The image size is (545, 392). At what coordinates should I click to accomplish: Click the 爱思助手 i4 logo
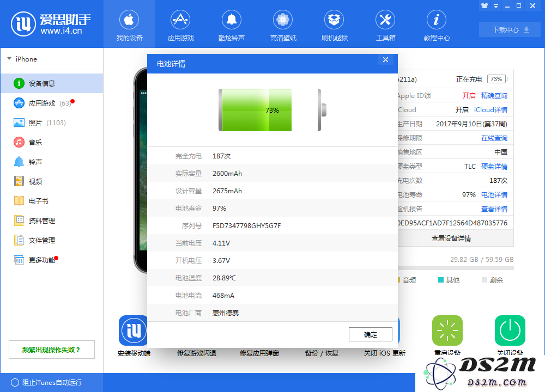tap(51, 24)
